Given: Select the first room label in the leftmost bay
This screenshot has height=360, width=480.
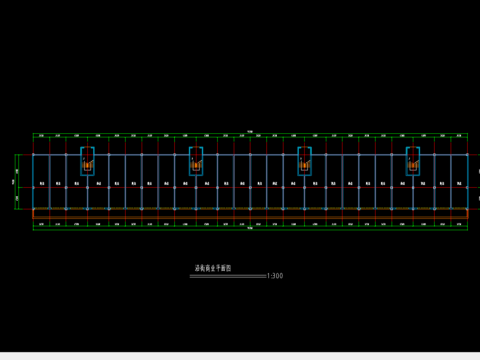Looking at the screenshot, I should (x=42, y=184).
